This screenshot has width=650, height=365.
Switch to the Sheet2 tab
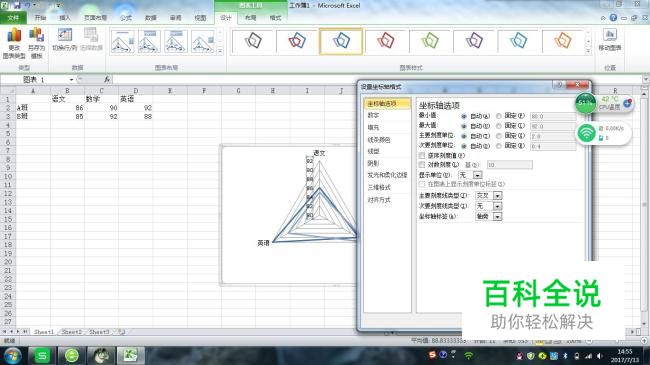pos(72,332)
